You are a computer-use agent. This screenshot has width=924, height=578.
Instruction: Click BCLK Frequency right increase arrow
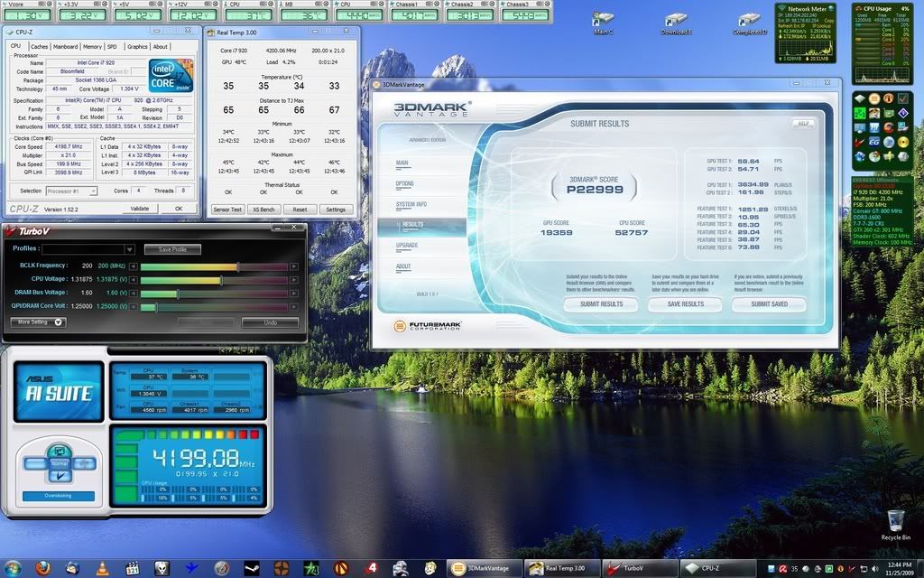(293, 266)
